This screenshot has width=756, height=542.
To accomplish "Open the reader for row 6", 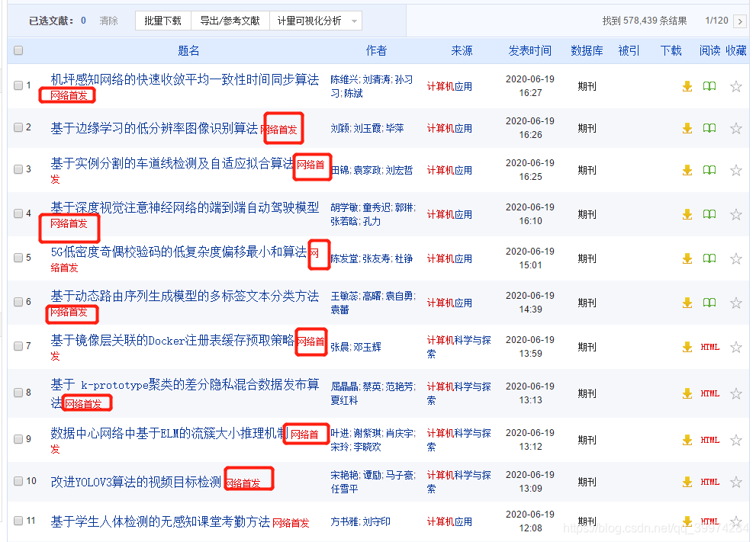I will click(x=709, y=303).
